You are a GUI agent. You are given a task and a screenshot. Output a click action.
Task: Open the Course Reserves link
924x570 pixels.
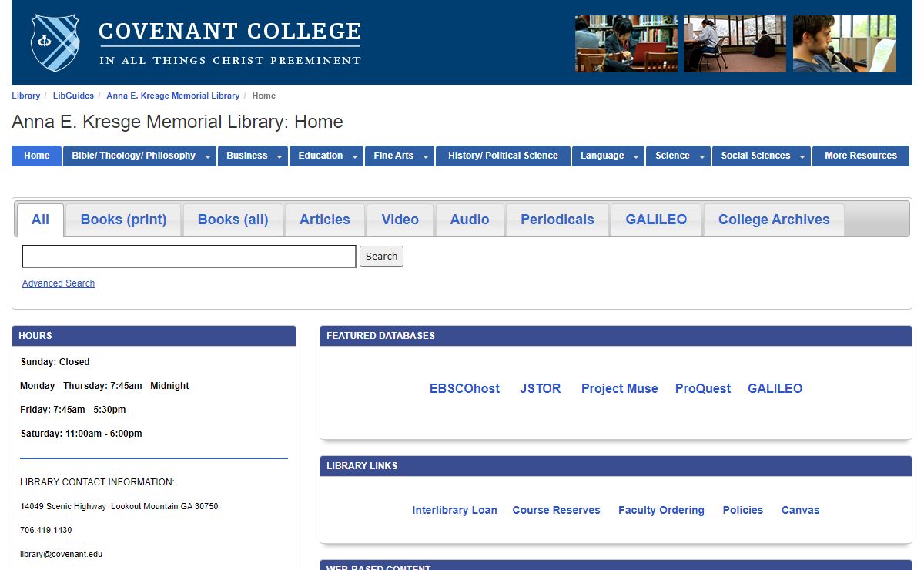pyautogui.click(x=556, y=510)
